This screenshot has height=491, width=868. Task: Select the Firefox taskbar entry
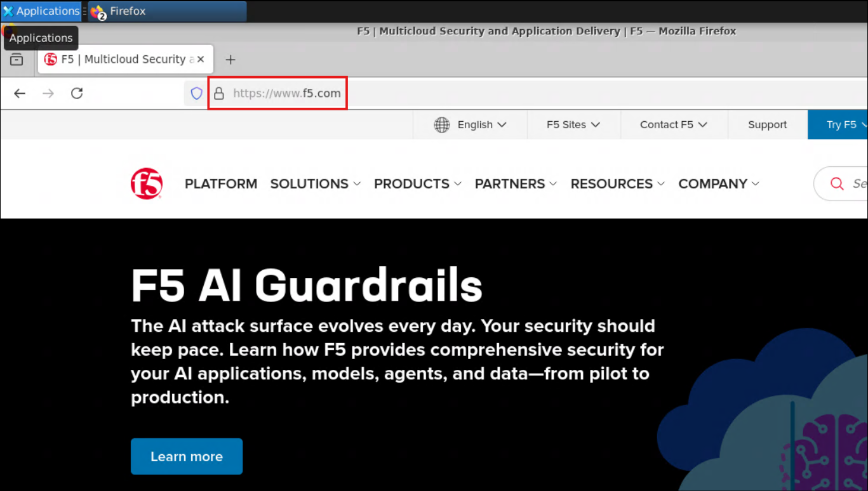click(168, 11)
